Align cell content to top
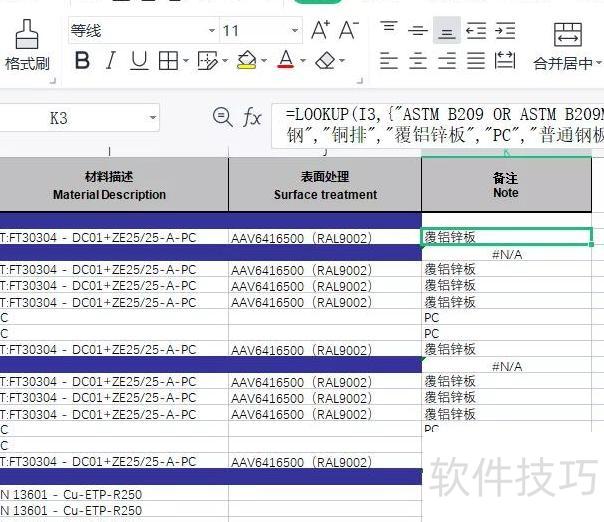 click(x=389, y=28)
